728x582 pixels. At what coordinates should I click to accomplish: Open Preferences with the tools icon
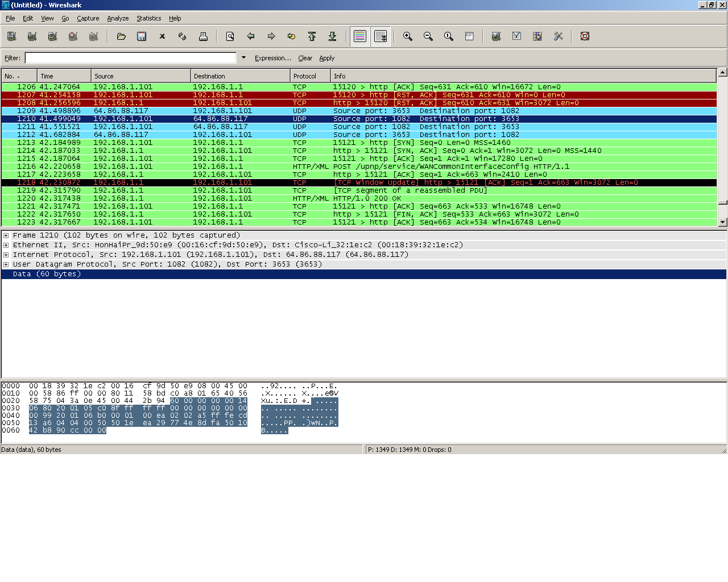(558, 36)
